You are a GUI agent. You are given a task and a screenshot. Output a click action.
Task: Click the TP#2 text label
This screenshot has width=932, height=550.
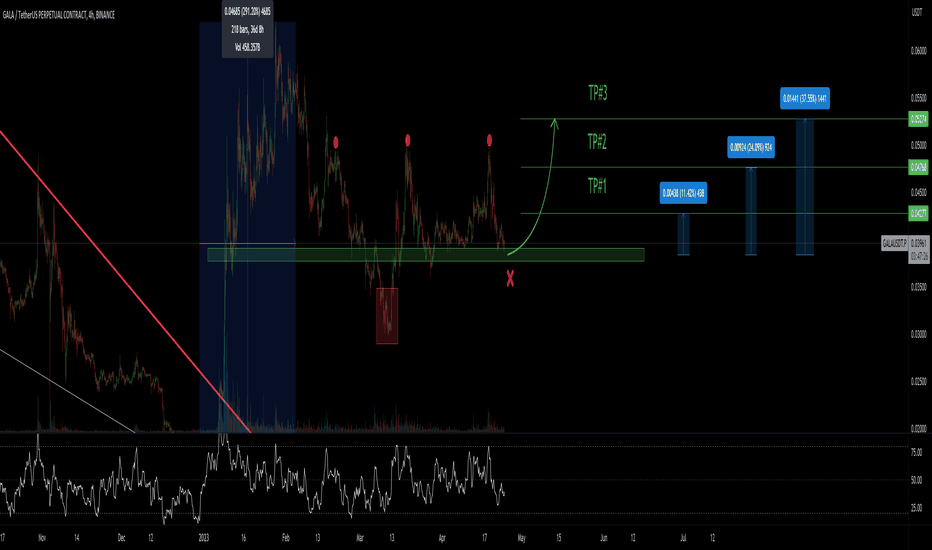tap(597, 142)
